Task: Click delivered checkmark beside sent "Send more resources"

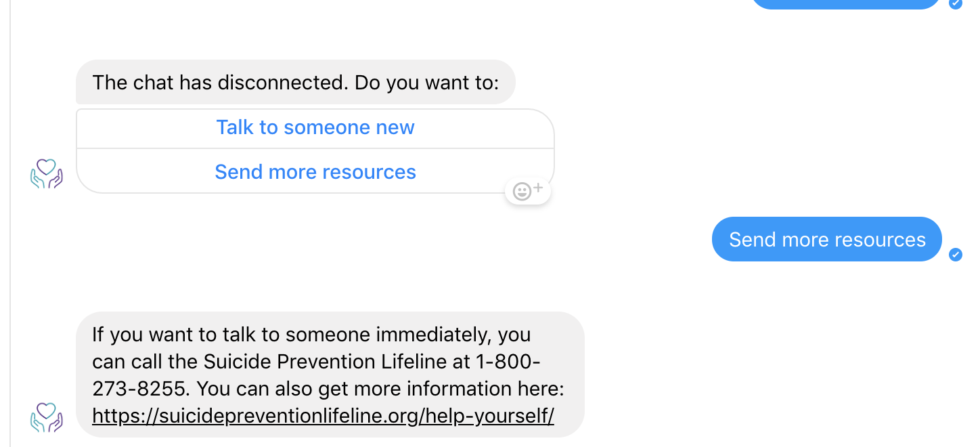Action: coord(955,255)
